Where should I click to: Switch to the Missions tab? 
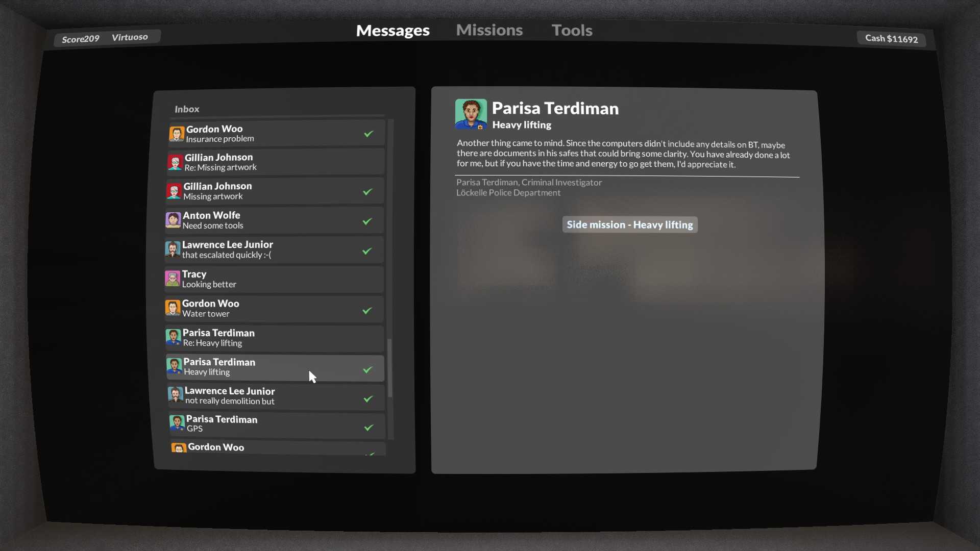[489, 29]
